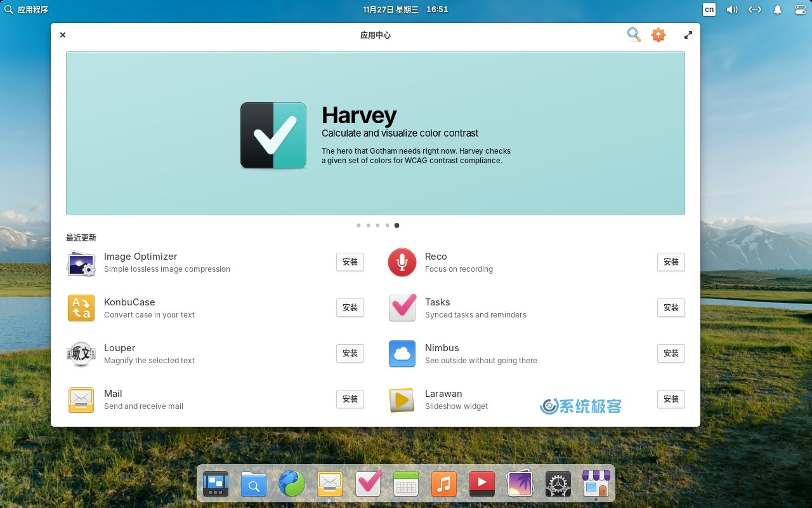812x508 pixels.
Task: Click the Nimbus title text
Action: [442, 348]
